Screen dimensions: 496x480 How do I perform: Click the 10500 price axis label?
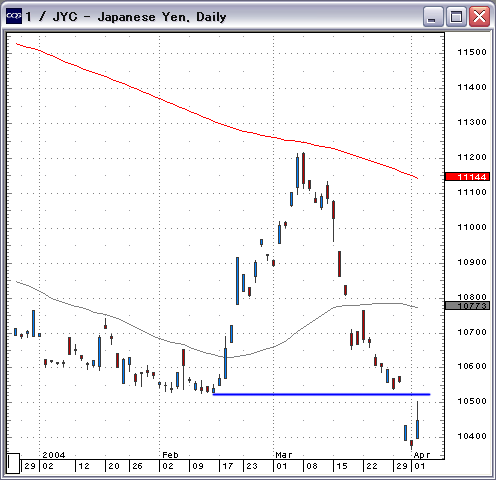coord(472,401)
